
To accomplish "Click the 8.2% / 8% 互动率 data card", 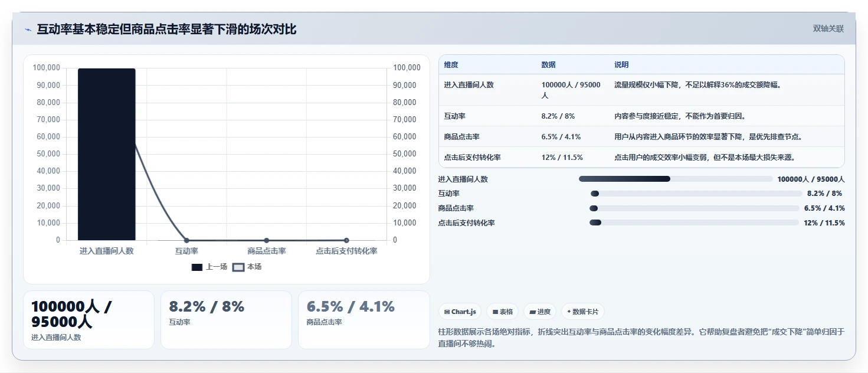I will coord(226,320).
